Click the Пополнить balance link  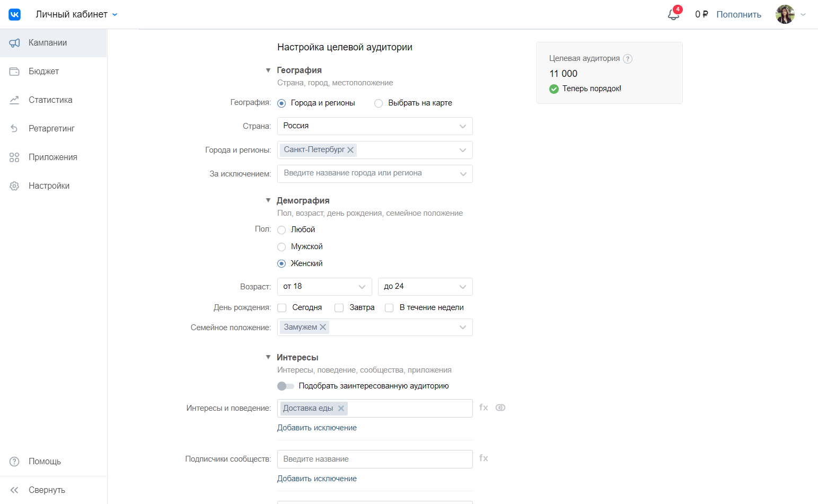[738, 14]
